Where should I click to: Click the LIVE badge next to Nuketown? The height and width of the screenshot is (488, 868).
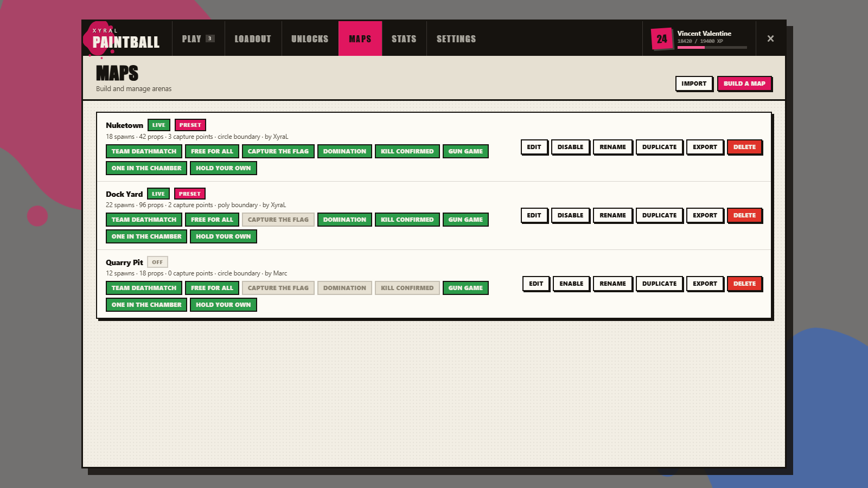click(x=158, y=125)
